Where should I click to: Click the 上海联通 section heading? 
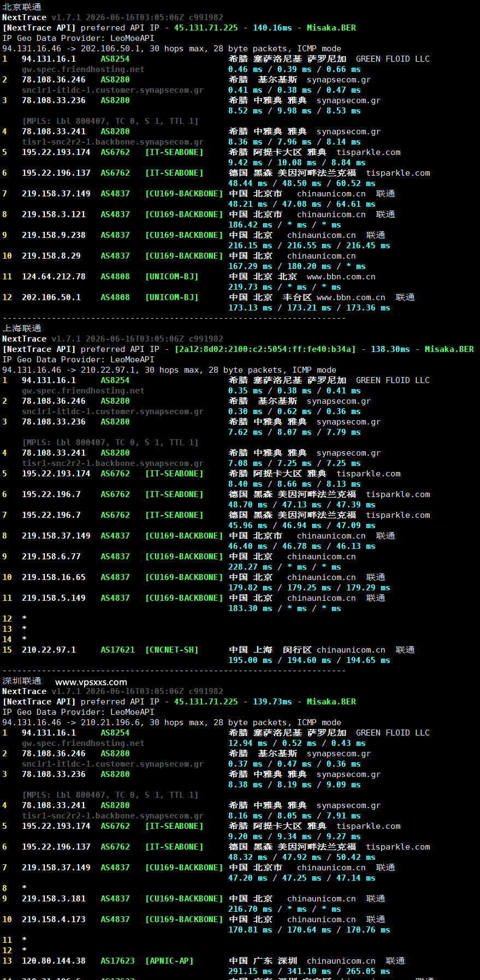tap(22, 328)
